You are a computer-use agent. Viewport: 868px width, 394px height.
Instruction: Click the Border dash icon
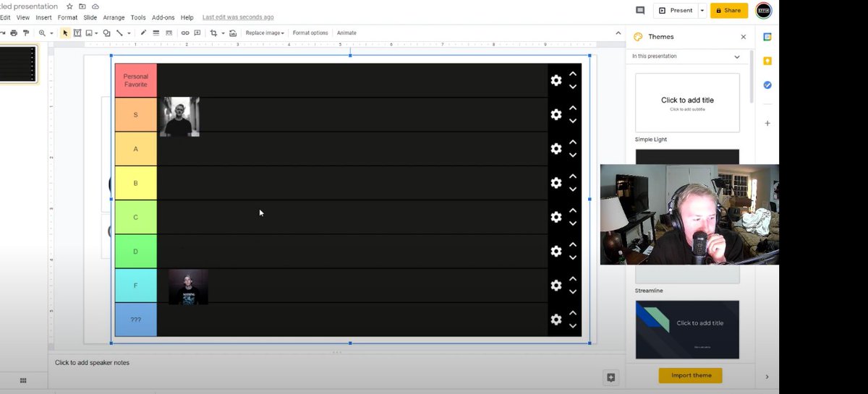(169, 33)
